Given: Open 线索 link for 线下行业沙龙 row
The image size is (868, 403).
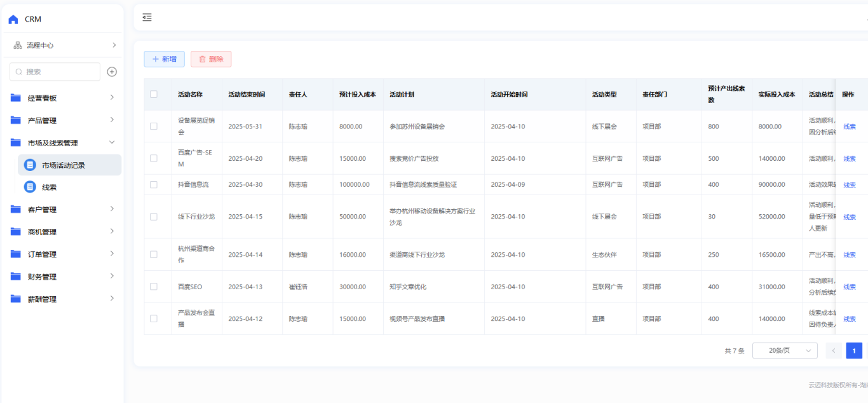Looking at the screenshot, I should pos(850,217).
